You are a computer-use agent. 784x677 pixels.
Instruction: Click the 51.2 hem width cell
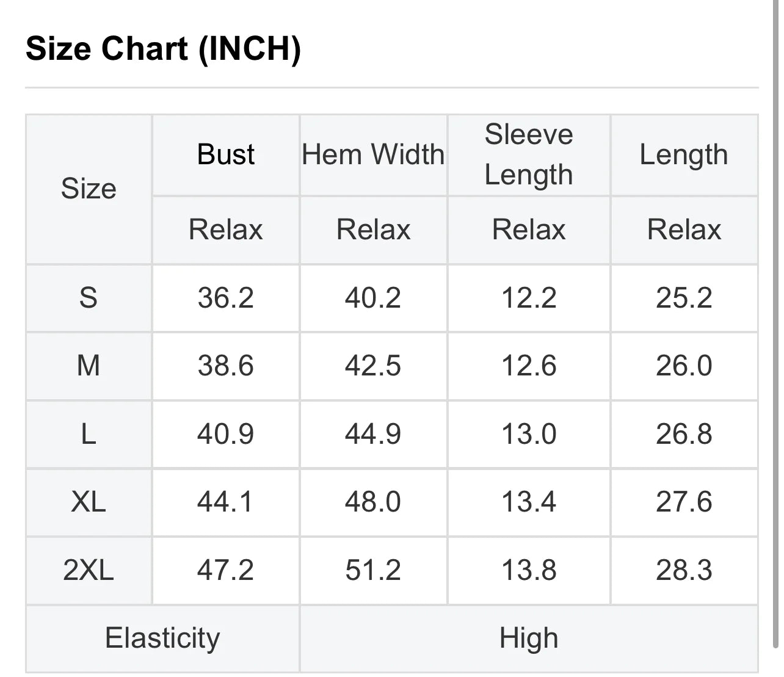click(373, 570)
